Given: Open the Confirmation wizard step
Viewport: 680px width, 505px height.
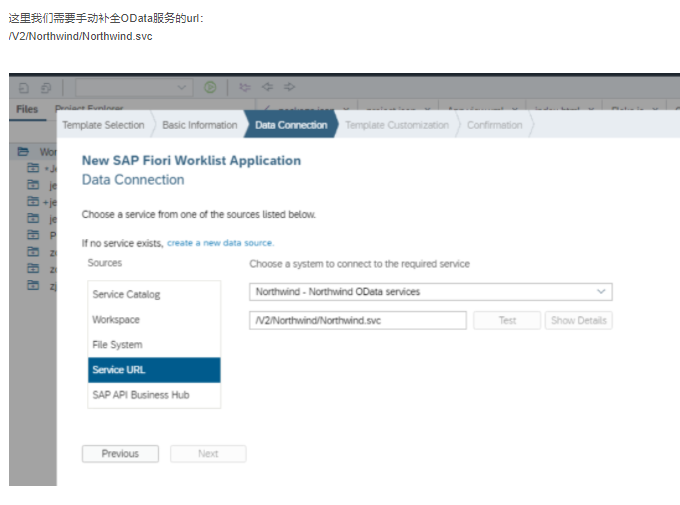Looking at the screenshot, I should (x=494, y=125).
